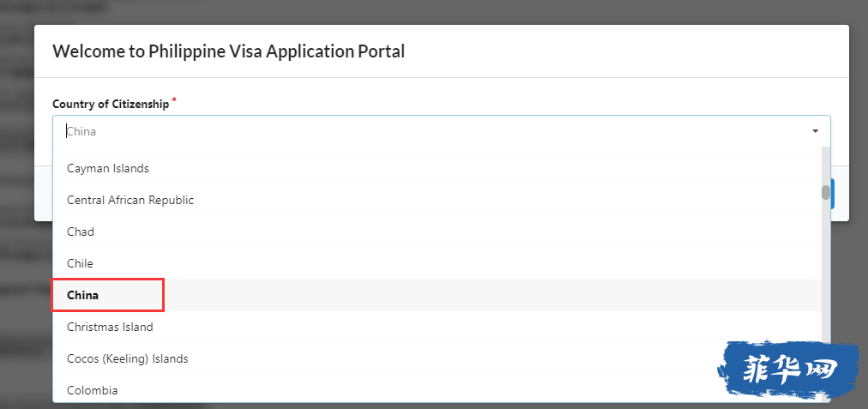Pick Chile from the country list
Screen dimensions: 868x409
tap(81, 263)
